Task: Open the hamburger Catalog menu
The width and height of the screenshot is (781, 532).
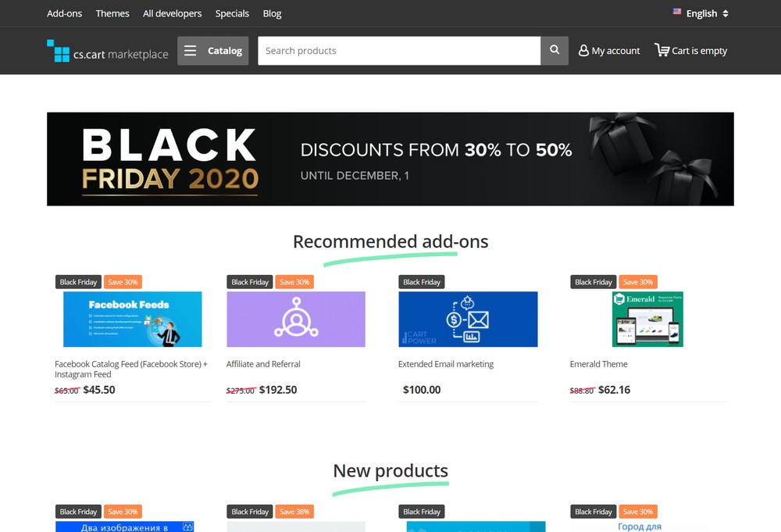Action: [x=212, y=50]
